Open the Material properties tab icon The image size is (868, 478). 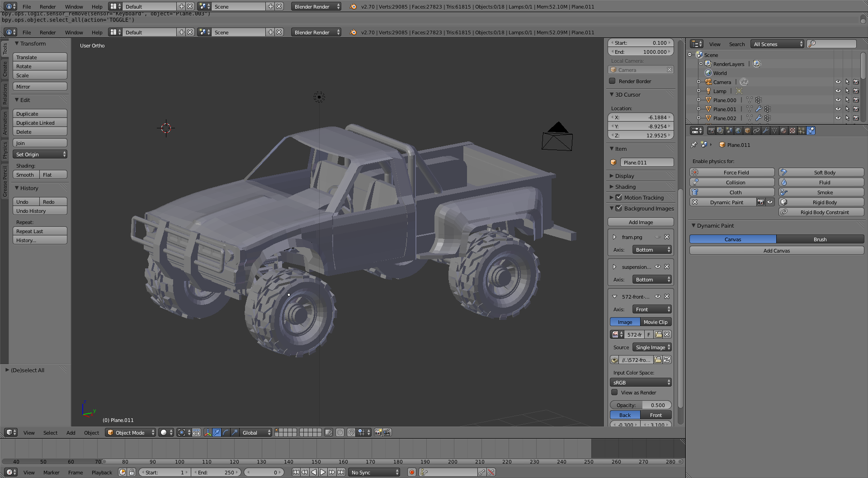coord(783,131)
